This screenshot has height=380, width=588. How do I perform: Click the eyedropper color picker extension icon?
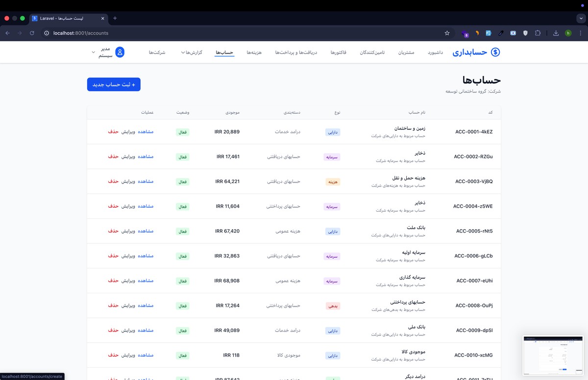501,33
